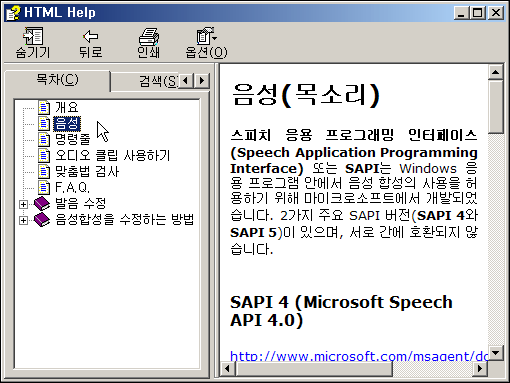Open the 맞춤법 검사 topic

click(87, 171)
